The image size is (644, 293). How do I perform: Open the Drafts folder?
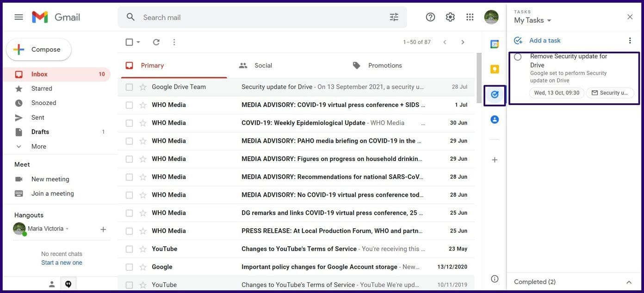coord(56,132)
